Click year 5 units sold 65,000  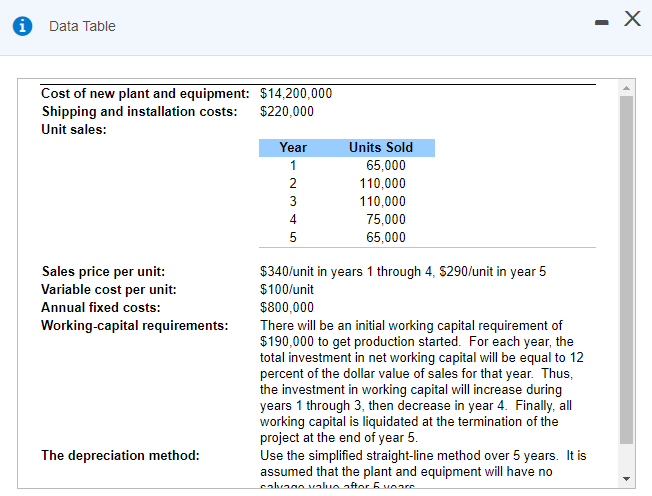pyautogui.click(x=385, y=237)
